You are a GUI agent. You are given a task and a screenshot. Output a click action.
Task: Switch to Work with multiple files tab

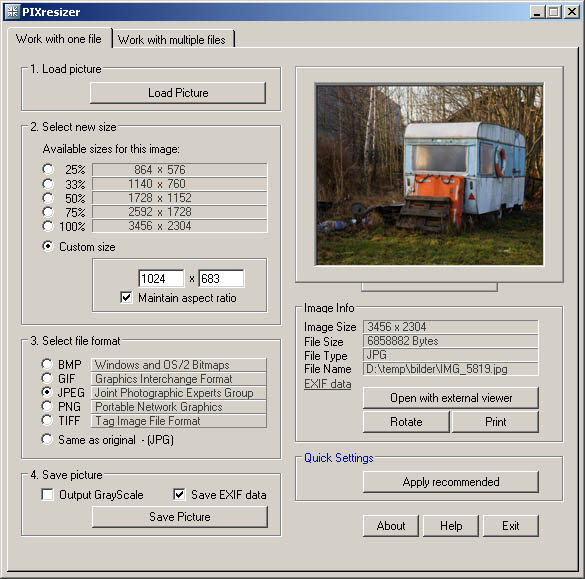pyautogui.click(x=172, y=39)
